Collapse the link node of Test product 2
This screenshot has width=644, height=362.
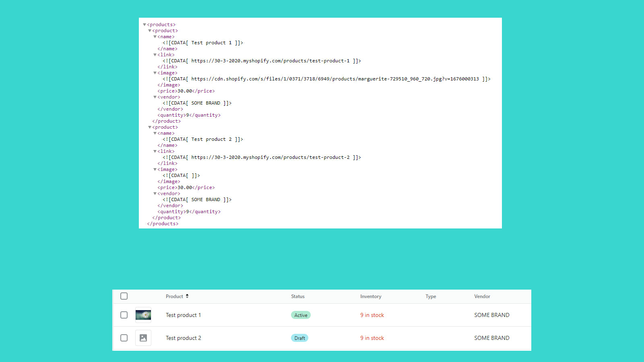click(155, 151)
